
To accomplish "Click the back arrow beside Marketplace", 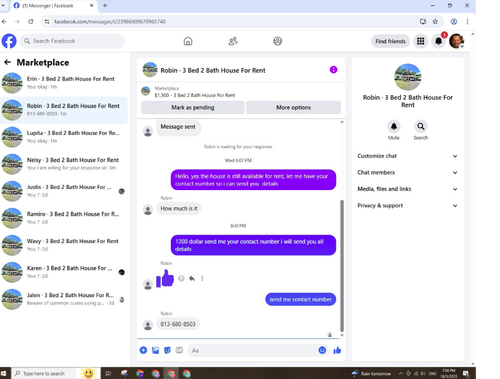I will (x=8, y=62).
